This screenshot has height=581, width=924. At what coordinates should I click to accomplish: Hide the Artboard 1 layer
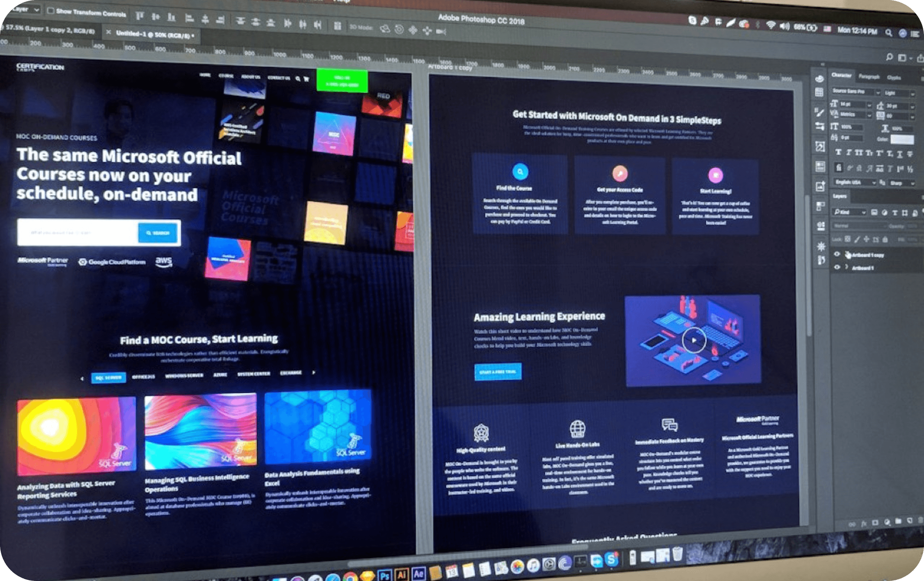point(837,267)
